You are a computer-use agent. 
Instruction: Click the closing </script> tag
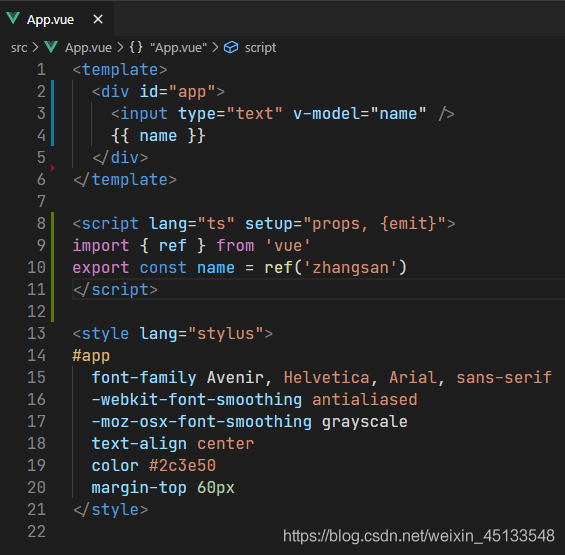(x=115, y=290)
